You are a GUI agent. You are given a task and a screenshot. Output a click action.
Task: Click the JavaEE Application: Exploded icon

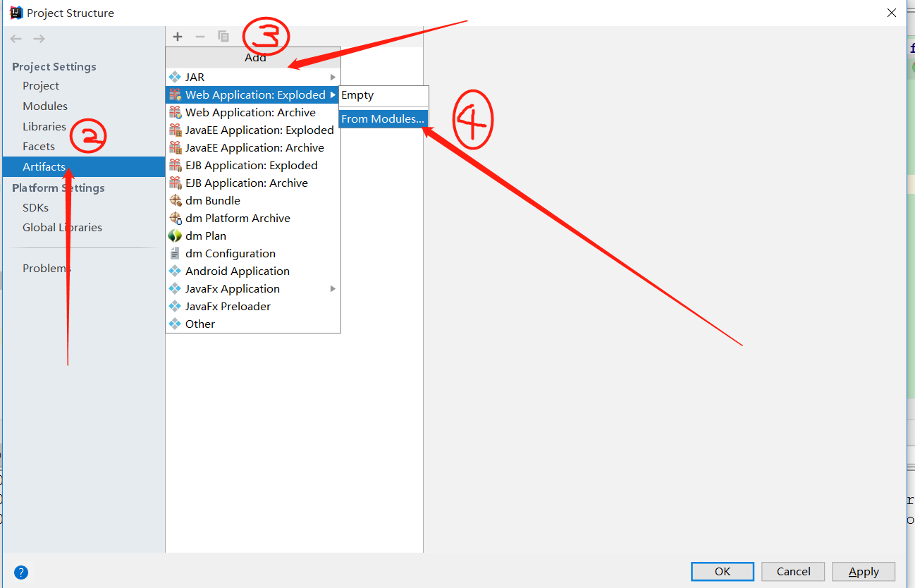click(x=175, y=130)
